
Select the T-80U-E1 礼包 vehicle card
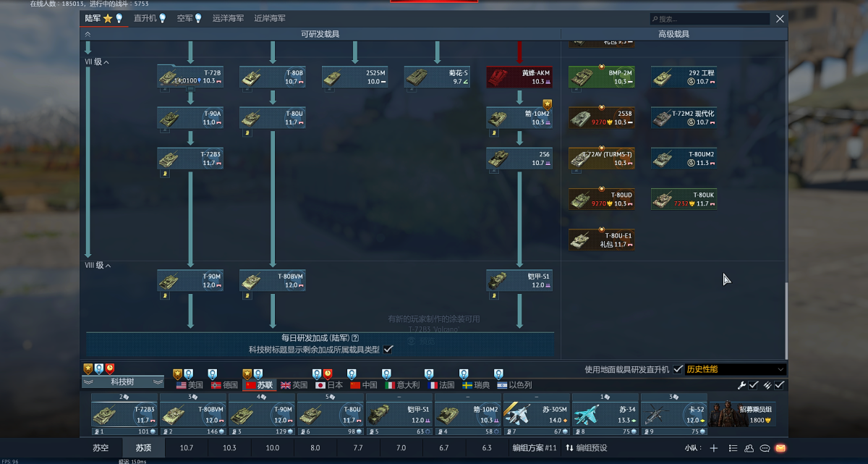click(602, 240)
